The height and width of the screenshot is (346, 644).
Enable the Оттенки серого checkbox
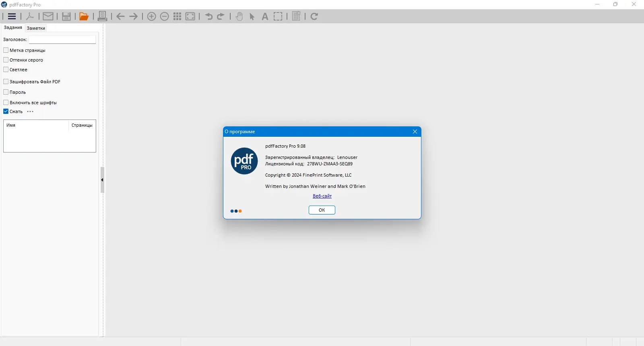click(6, 60)
